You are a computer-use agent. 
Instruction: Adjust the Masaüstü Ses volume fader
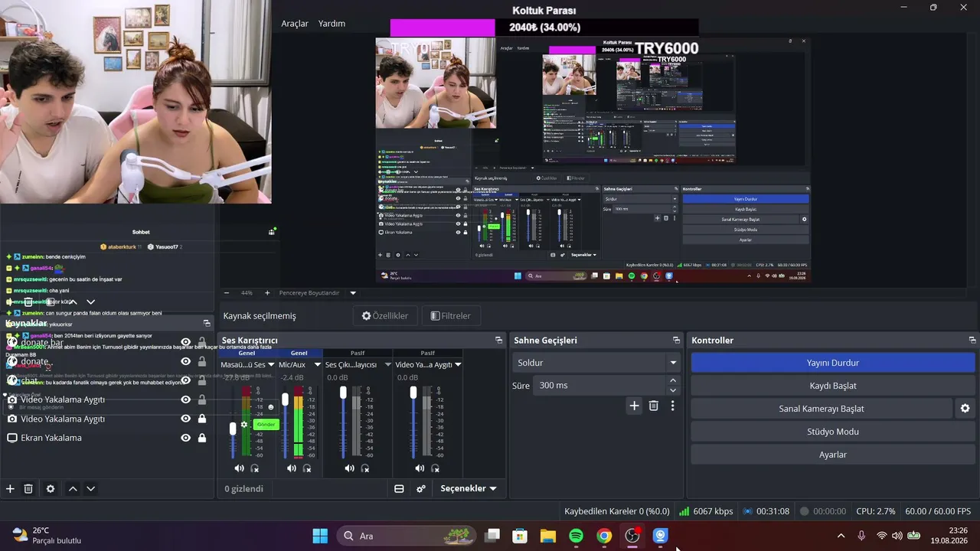click(x=233, y=429)
